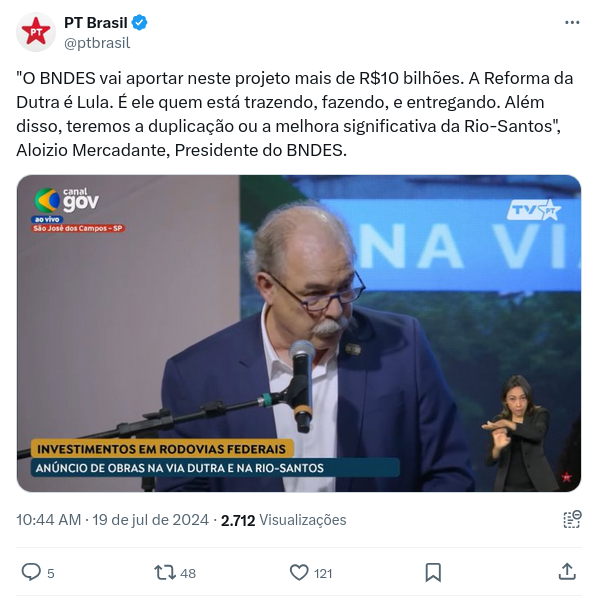Open the PT Brasil display name link
The image size is (598, 596).
coord(96,23)
